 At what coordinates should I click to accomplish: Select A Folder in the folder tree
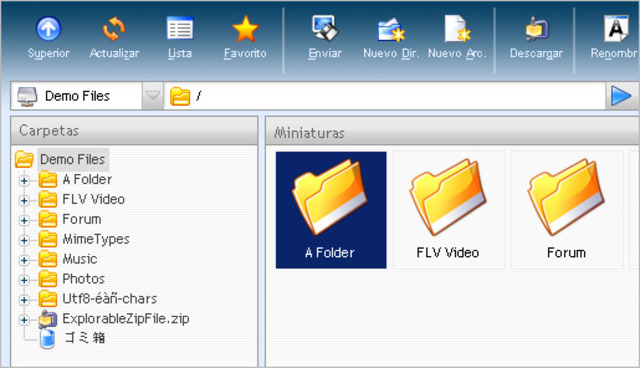click(x=87, y=180)
